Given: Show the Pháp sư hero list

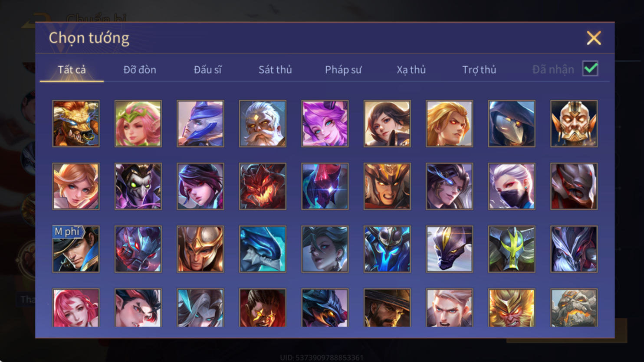Looking at the screenshot, I should pos(343,69).
